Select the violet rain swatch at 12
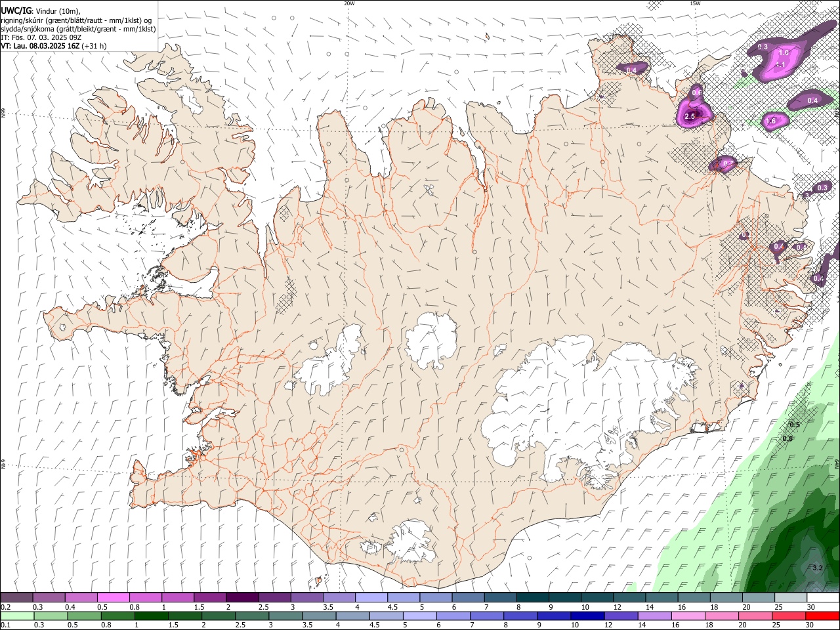840x630 pixels. click(620, 616)
